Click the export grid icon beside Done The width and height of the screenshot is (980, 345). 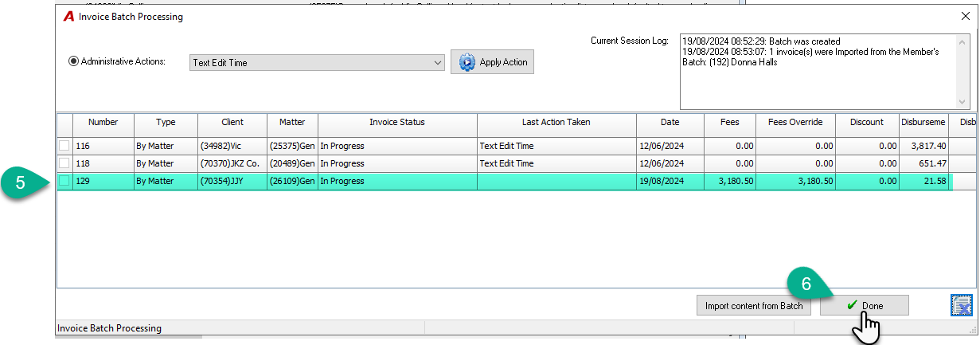point(962,305)
